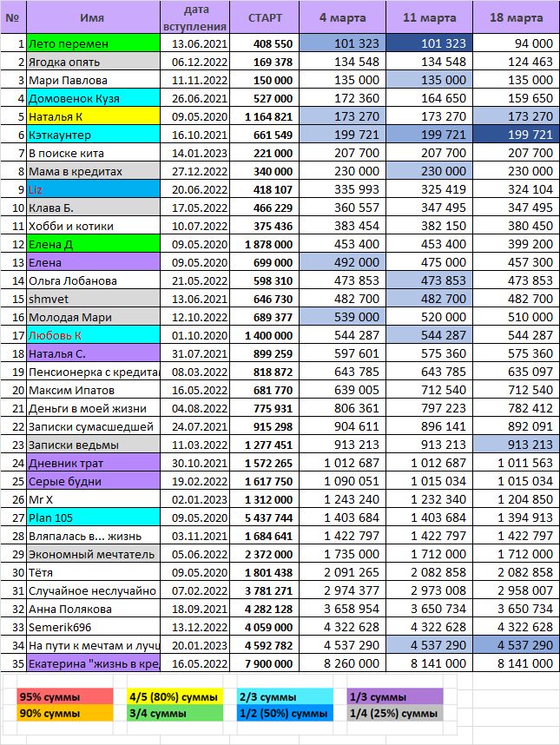
Task: Select the 'Серые будни' cell
Action: 93,481
